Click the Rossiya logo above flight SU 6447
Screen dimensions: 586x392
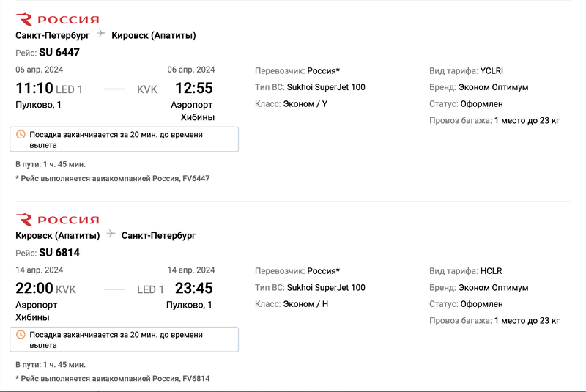(x=57, y=20)
